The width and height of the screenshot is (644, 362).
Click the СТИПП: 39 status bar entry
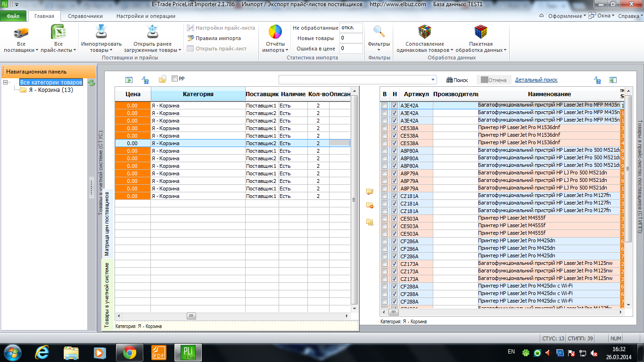point(580,338)
